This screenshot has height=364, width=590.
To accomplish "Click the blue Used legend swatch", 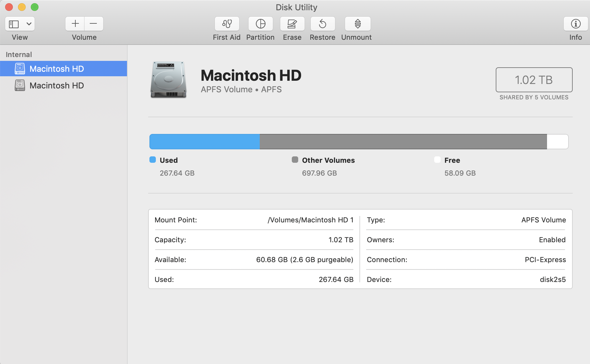I will [x=153, y=160].
